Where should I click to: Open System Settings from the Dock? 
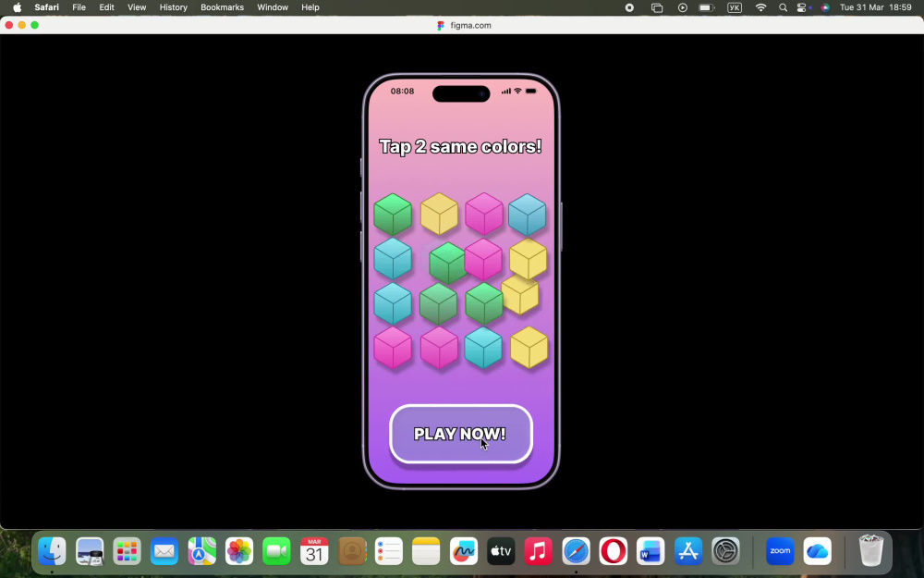click(x=725, y=551)
